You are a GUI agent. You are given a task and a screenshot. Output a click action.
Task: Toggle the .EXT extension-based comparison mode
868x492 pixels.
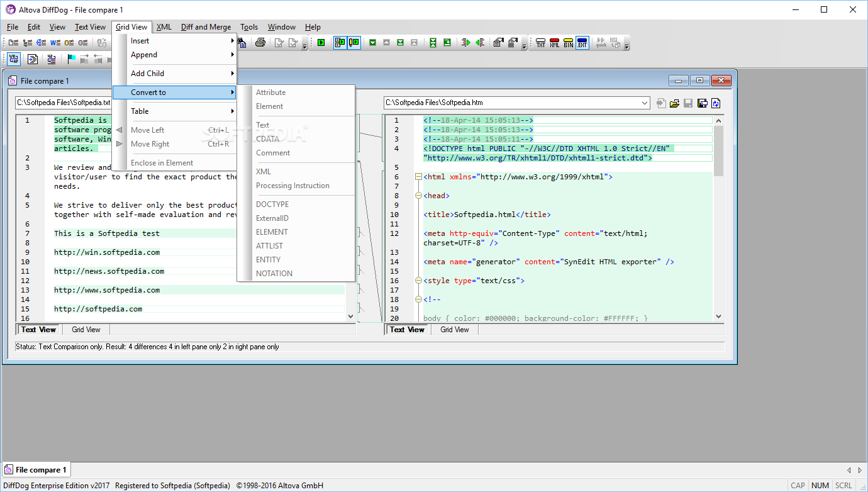pyautogui.click(x=582, y=43)
